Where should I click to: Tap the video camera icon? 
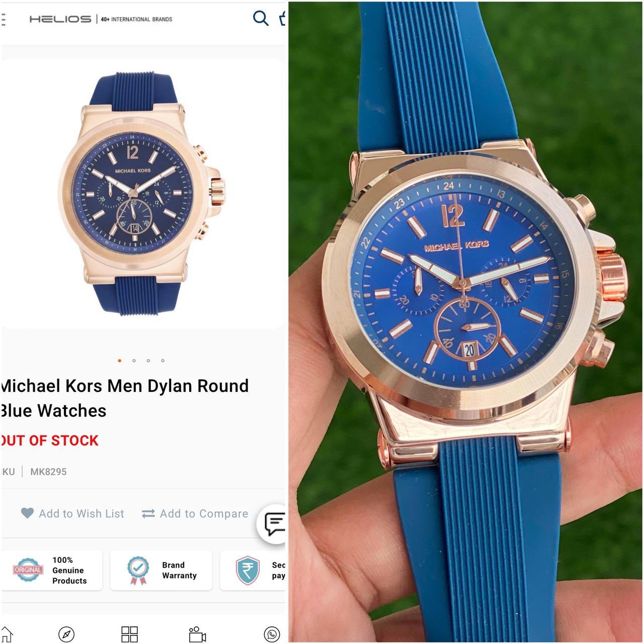click(197, 634)
